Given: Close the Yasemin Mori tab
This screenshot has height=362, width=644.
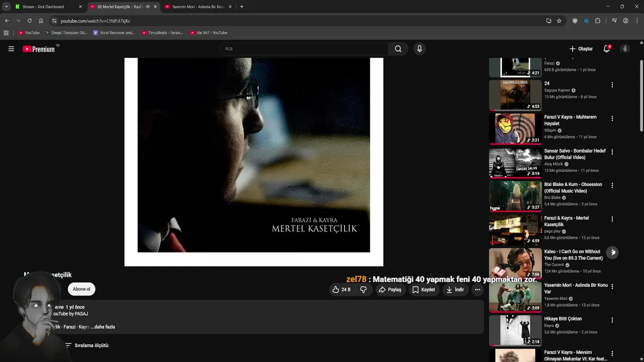Looking at the screenshot, I should click(230, 7).
